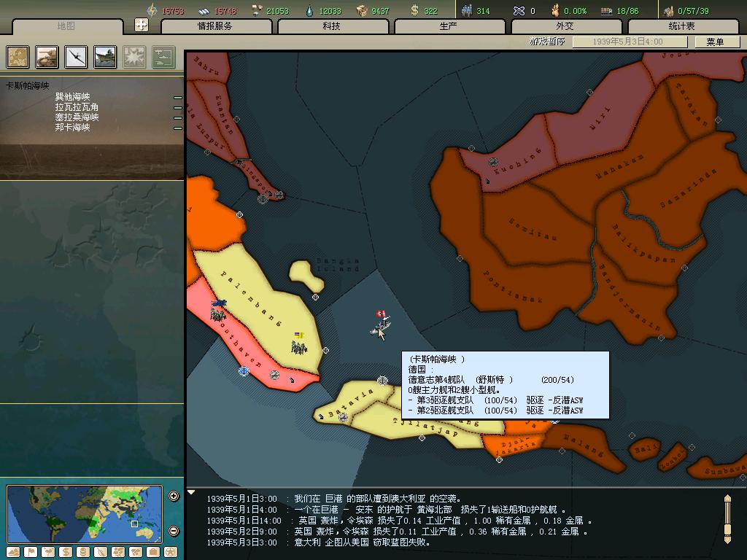Image resolution: width=747 pixels, height=560 pixels.
Task: Select the German fleet in Karimata Strait
Action: 380,324
